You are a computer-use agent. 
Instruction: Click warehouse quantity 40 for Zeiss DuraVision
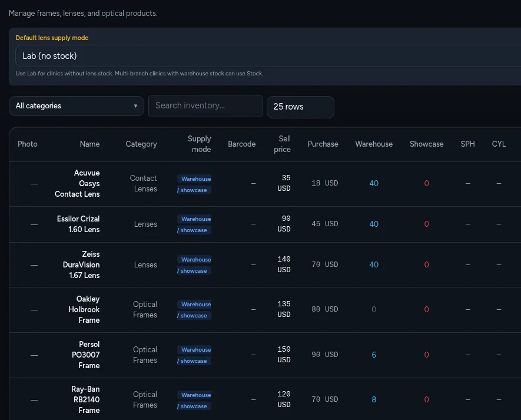[374, 264]
